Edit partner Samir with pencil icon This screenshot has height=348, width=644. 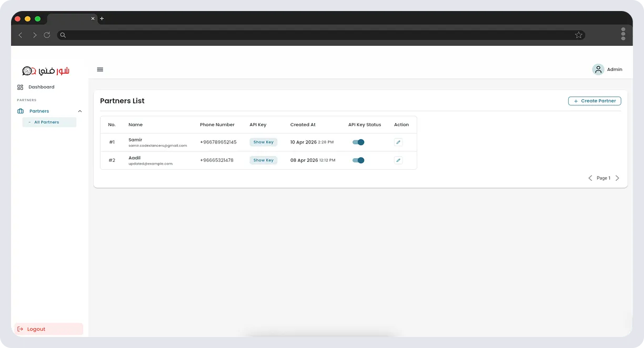[x=398, y=142]
